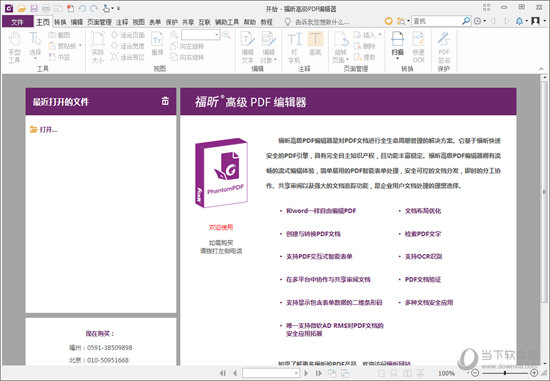Click the Foxit website link at page bottom
The width and height of the screenshot is (550, 381).
click(x=398, y=363)
